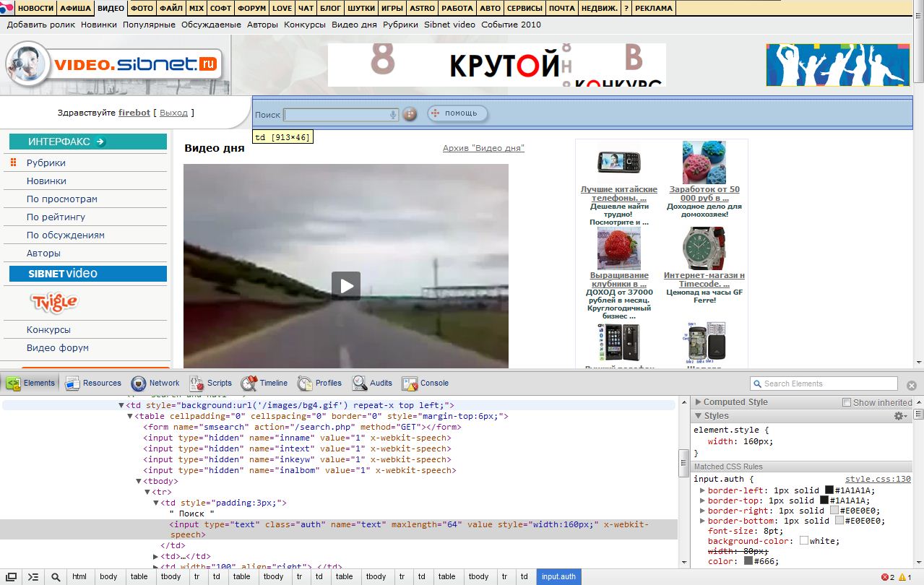Viewport: 924px width, 585px height.
Task: Show the DevTools console drawer icon
Action: [x=33, y=577]
